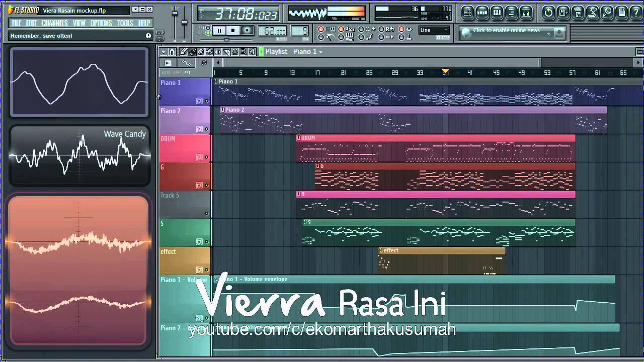
Task: Click the playlist audio clips focus icon
Action: [x=168, y=63]
